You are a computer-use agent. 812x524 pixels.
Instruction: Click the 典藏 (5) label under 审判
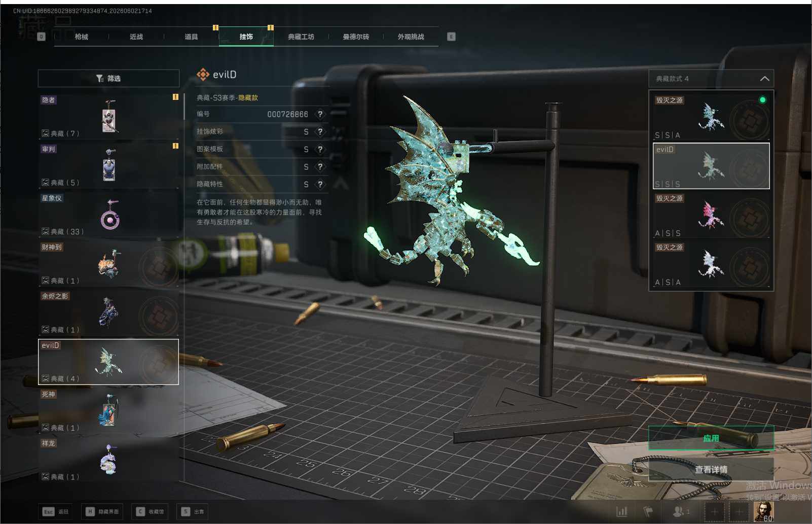point(61,183)
